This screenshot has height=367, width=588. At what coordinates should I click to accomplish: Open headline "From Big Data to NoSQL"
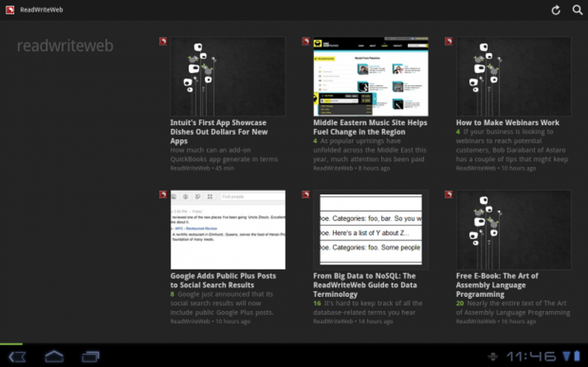coord(365,285)
